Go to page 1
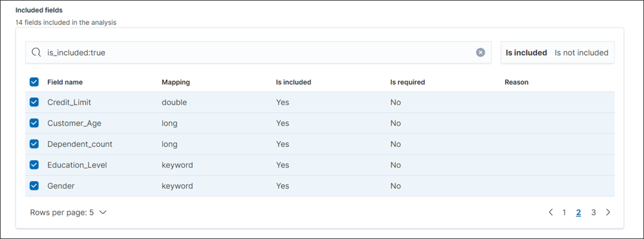This screenshot has height=239, width=644. [564, 212]
